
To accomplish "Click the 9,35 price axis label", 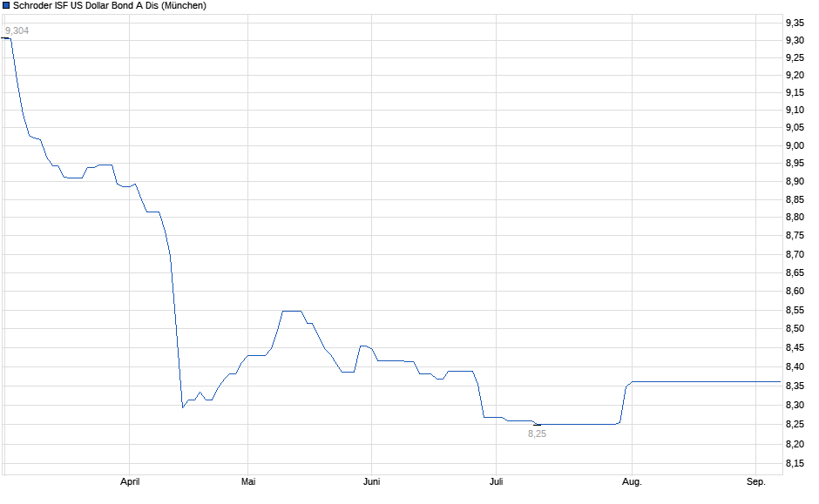I will 795,23.
